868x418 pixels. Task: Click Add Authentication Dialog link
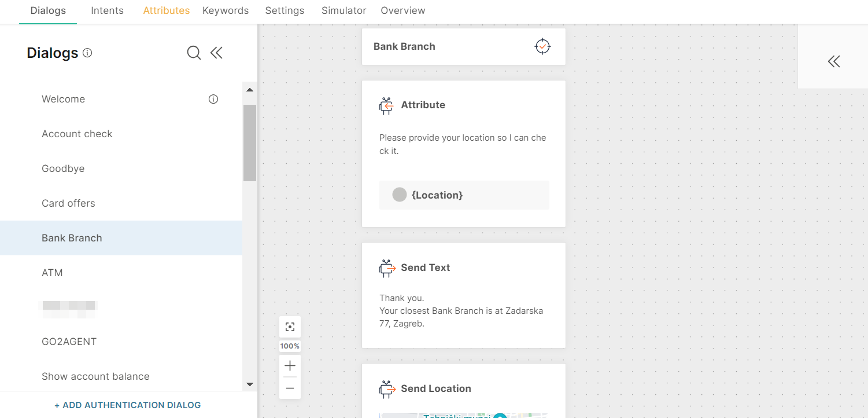point(127,405)
